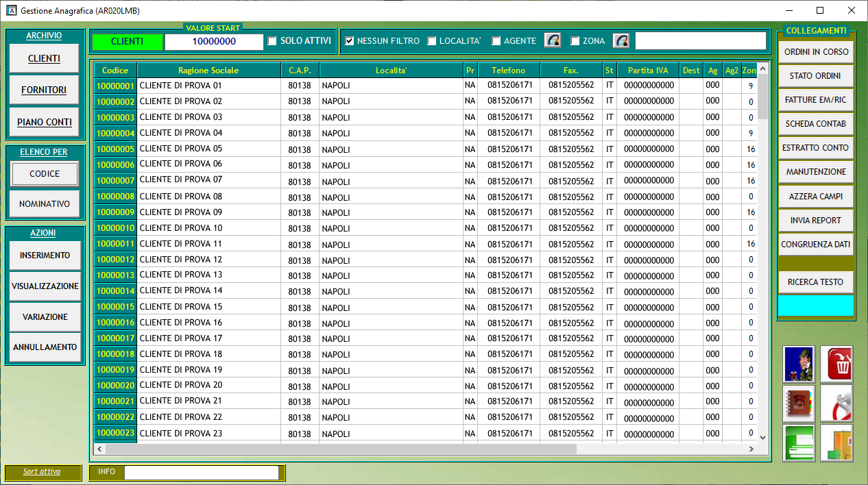868x485 pixels.
Task: Click the CONGRUENZA DATI button
Action: (816, 244)
